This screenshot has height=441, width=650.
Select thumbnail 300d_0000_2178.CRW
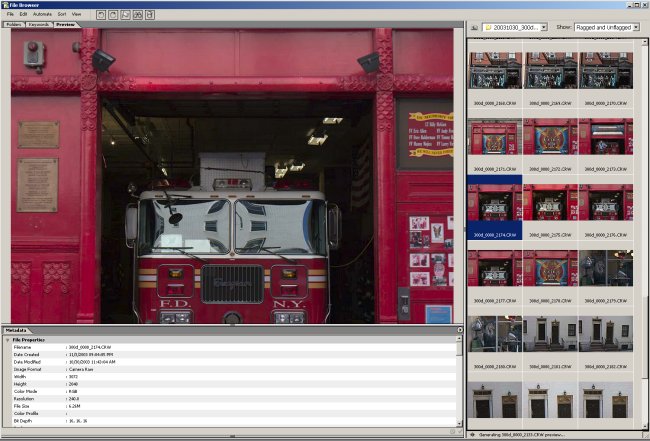click(551, 268)
